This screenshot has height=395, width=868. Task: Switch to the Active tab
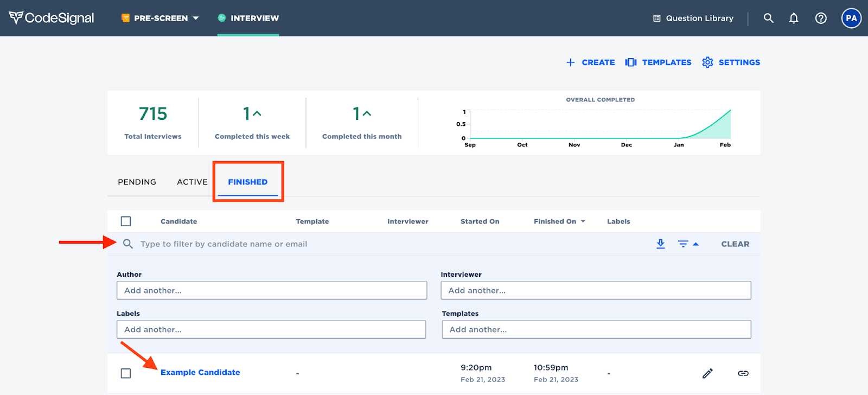pyautogui.click(x=192, y=182)
